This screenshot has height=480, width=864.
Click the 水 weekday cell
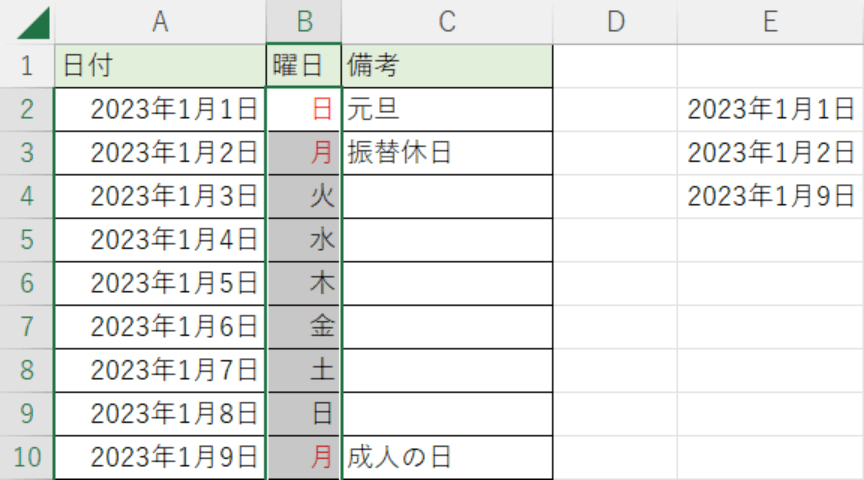pos(304,240)
